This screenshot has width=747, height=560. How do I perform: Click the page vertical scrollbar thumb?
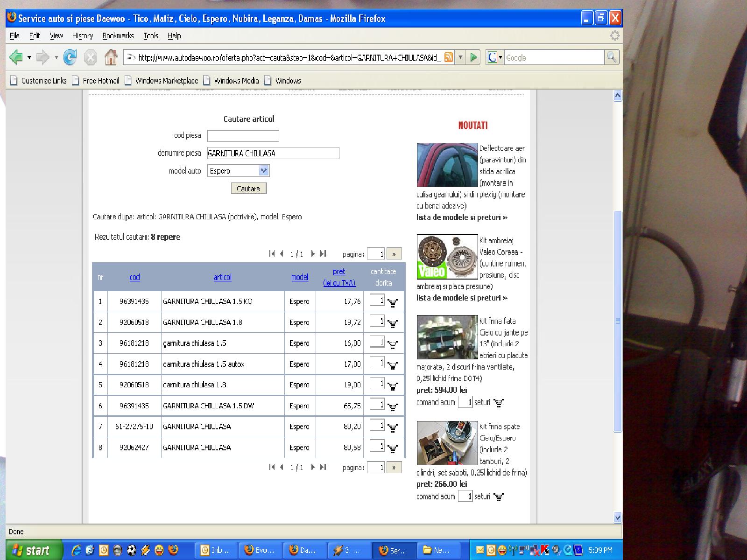pos(618,321)
